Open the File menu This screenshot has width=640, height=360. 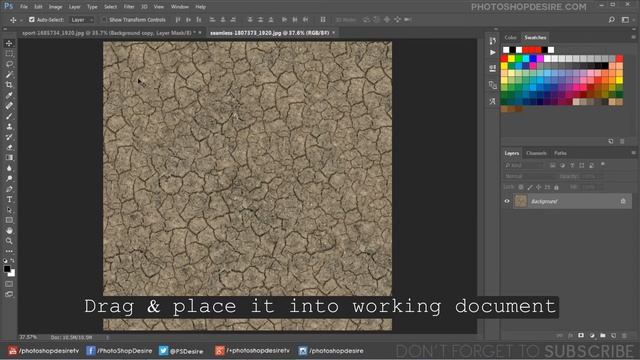tap(24, 7)
